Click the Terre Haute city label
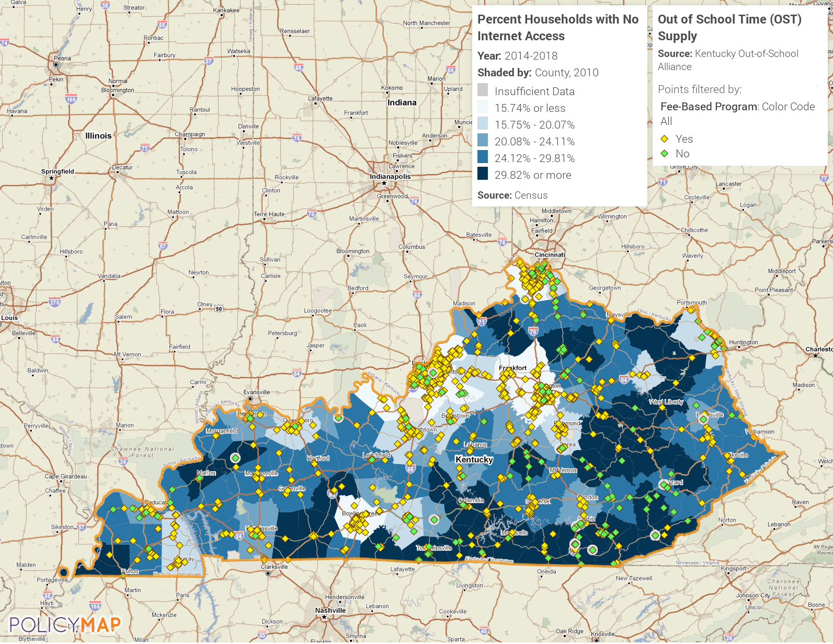The width and height of the screenshot is (833, 644). (x=269, y=214)
